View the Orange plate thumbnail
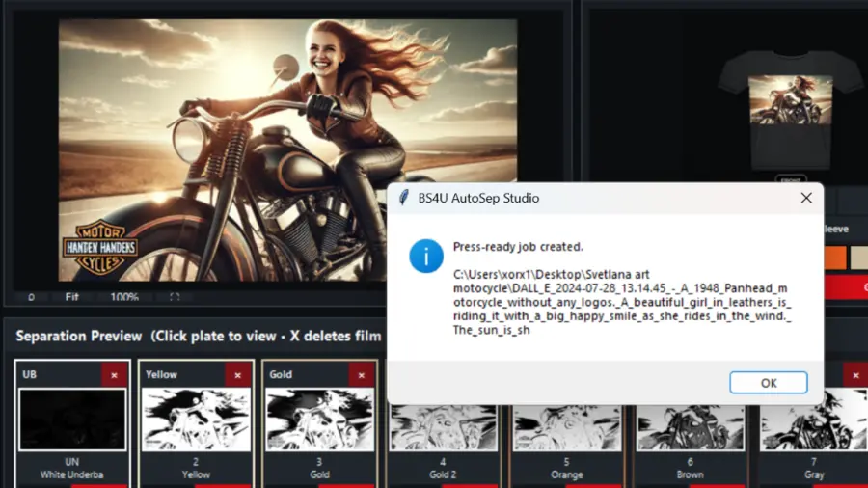 pos(566,427)
